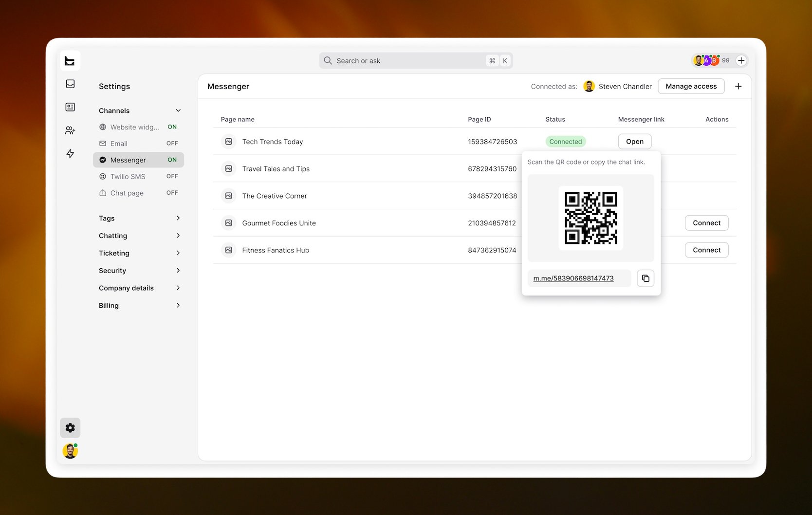
Task: Click the user avatar at the sidebar bottom
Action: pos(70,451)
